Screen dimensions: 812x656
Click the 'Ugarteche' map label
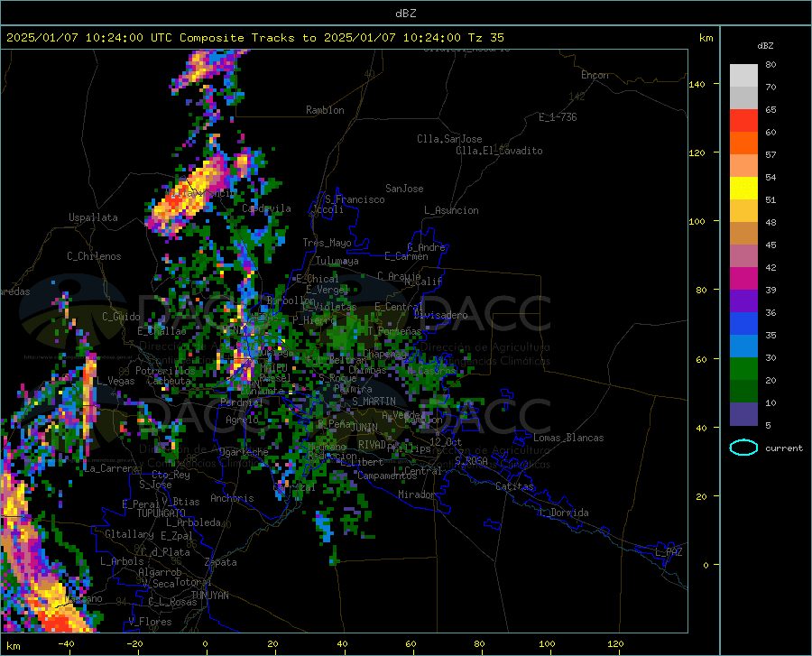pyautogui.click(x=244, y=451)
